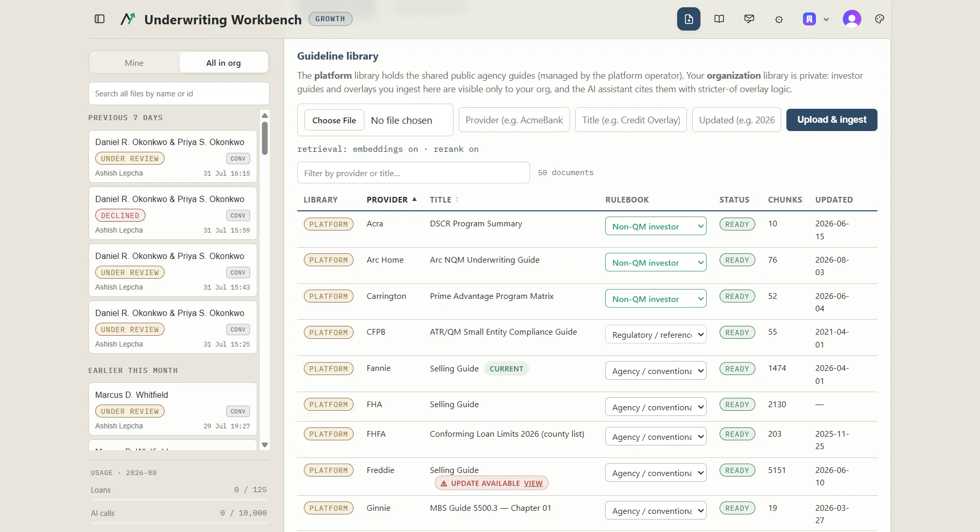Screen dimensions: 980x532
Task: Click the update warning triangle icon
Action: pos(444,483)
